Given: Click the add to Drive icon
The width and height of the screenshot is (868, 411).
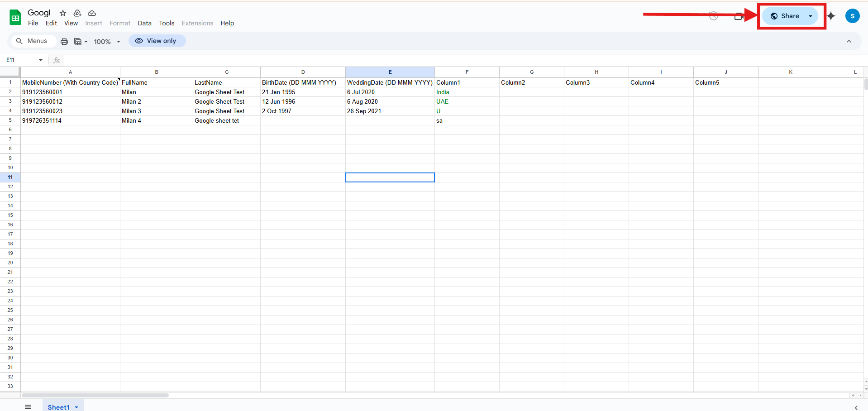Looking at the screenshot, I should [77, 13].
